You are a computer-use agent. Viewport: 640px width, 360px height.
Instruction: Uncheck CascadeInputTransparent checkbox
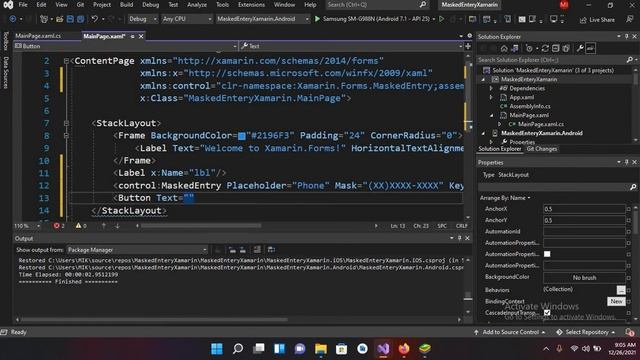point(547,313)
